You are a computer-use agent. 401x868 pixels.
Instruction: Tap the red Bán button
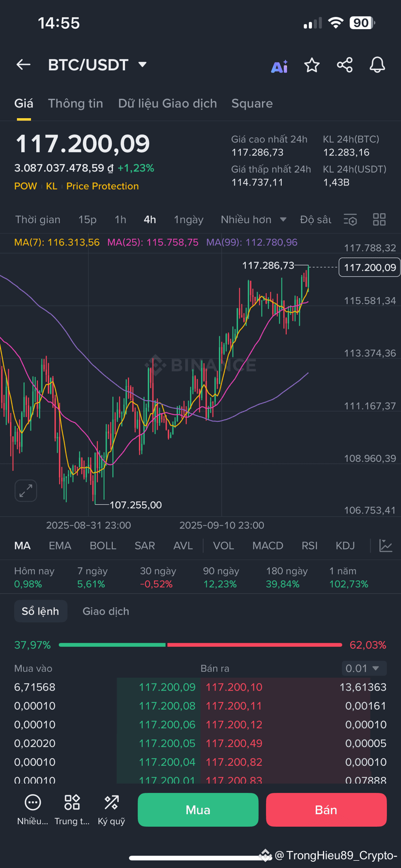point(326,810)
